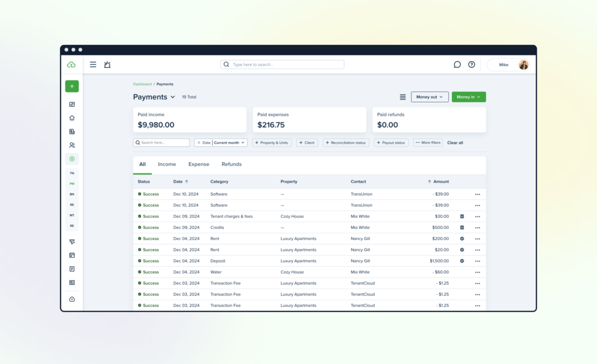Switch to the Expense tab
597x364 pixels.
(x=199, y=164)
